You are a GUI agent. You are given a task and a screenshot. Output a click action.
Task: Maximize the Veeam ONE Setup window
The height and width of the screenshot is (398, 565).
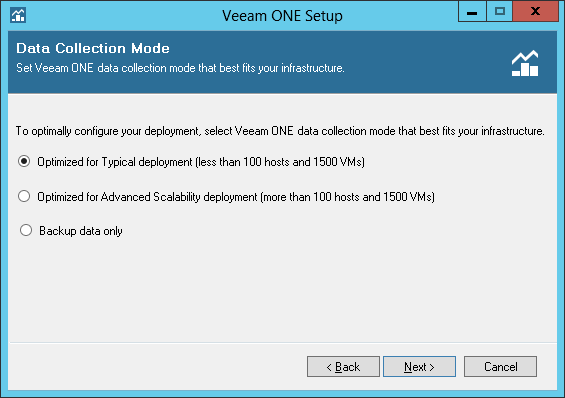(x=499, y=11)
